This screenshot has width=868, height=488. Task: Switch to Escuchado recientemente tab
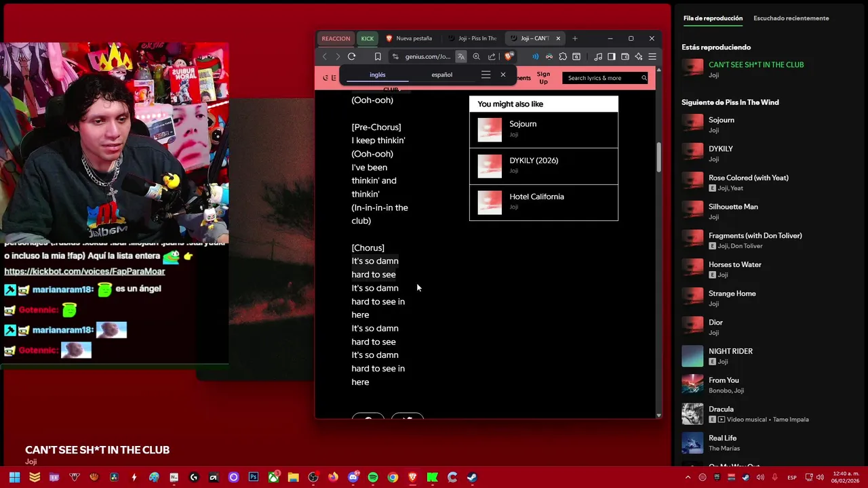pyautogui.click(x=791, y=18)
